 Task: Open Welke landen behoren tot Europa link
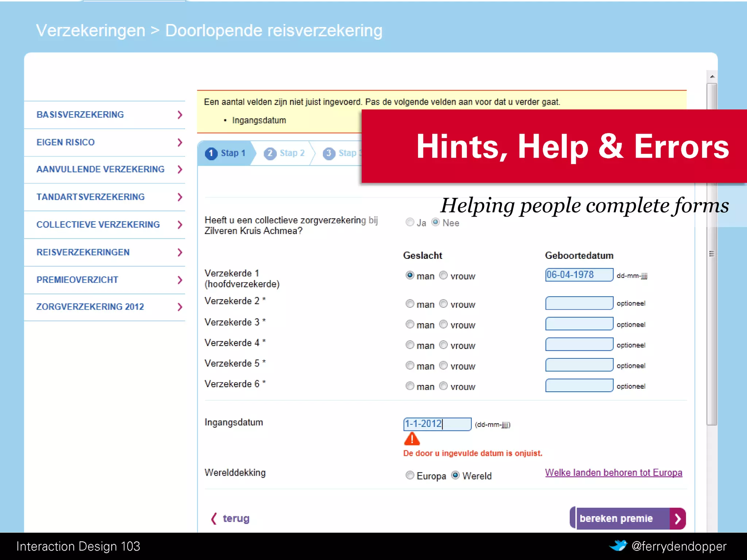(614, 472)
